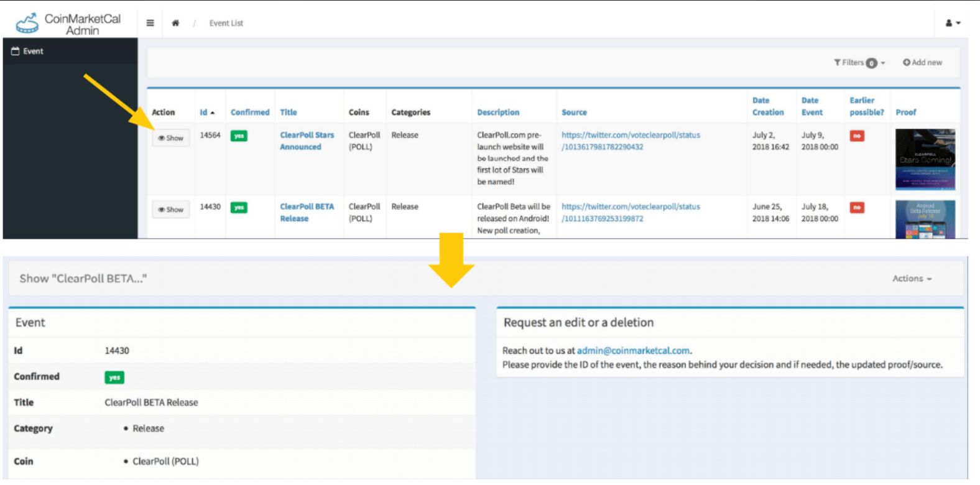Screen dimensions: 980x485
Task: Click the admin@coinmarketcal.com email link
Action: pos(633,351)
